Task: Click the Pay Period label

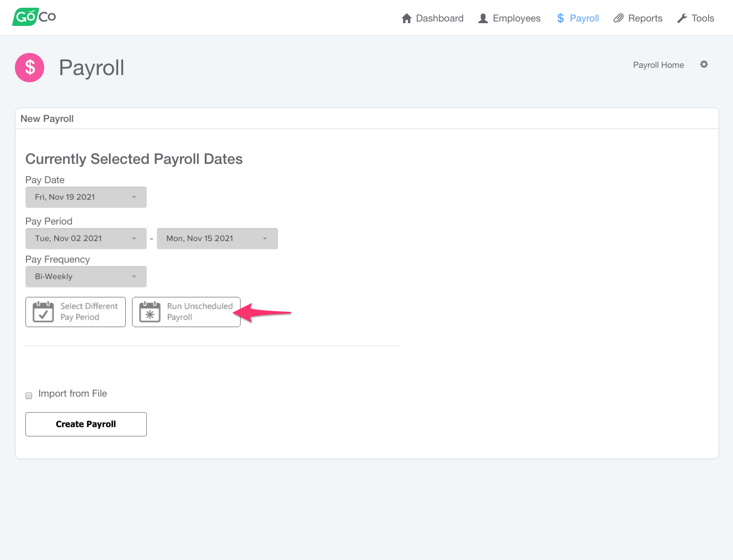Action: tap(49, 221)
